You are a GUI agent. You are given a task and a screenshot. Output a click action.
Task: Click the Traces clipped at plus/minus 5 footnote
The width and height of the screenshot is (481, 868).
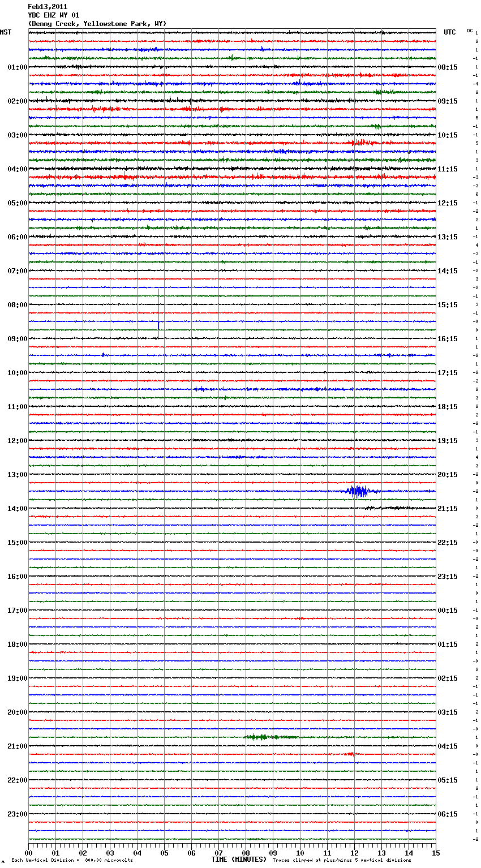tap(342, 861)
